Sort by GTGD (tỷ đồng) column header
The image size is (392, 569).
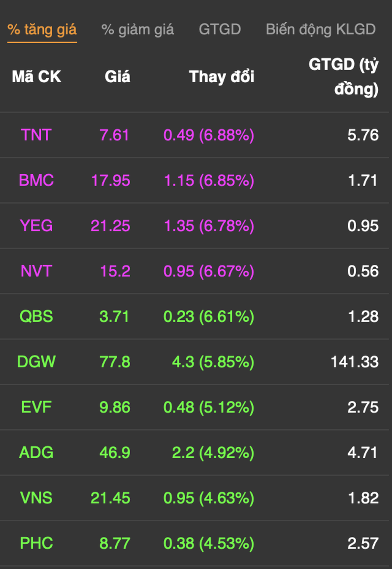pyautogui.click(x=344, y=77)
